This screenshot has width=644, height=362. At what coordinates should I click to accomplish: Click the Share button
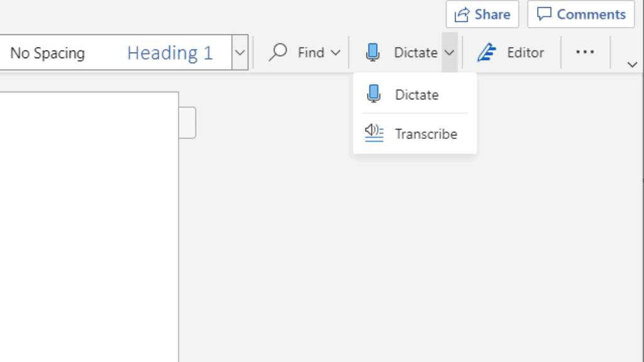(x=482, y=14)
